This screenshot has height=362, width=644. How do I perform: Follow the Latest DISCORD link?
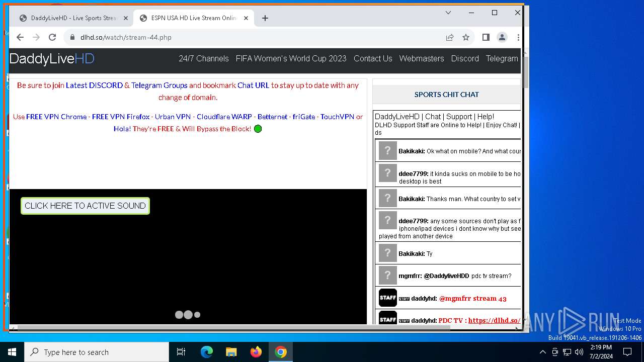click(x=94, y=85)
